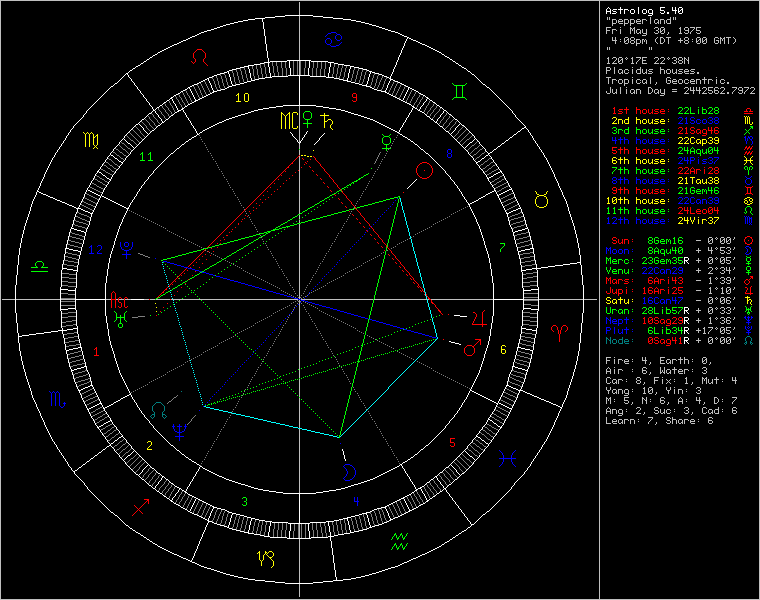Select the 'Plut: 6Lib34R' sidebar row
The width and height of the screenshot is (760, 600).
click(x=680, y=331)
